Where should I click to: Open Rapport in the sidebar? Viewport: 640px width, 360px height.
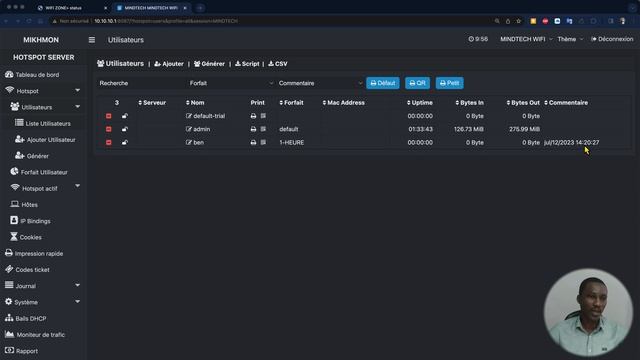pos(21,351)
